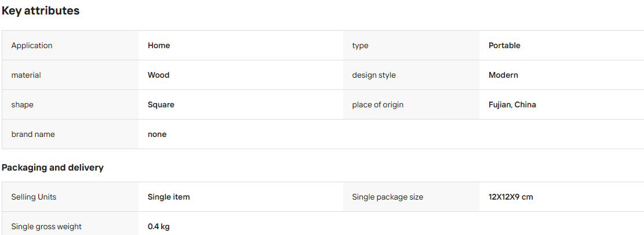Click the Packaging and delivery heading
The height and width of the screenshot is (235, 644).
[53, 168]
